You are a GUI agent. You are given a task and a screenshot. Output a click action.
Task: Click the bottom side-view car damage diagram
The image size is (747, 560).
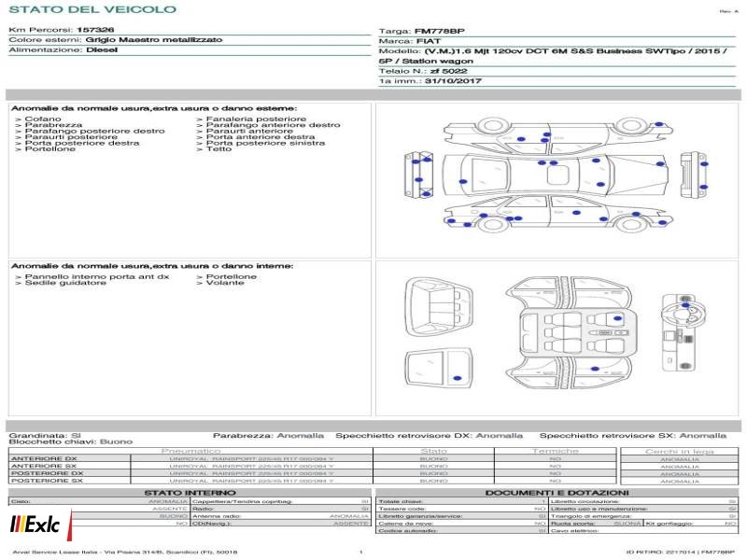[x=557, y=214]
